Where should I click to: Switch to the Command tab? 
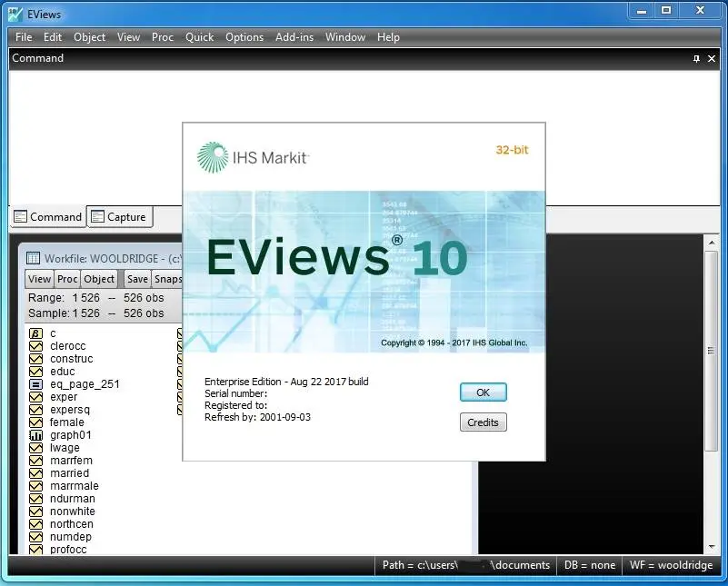(48, 216)
